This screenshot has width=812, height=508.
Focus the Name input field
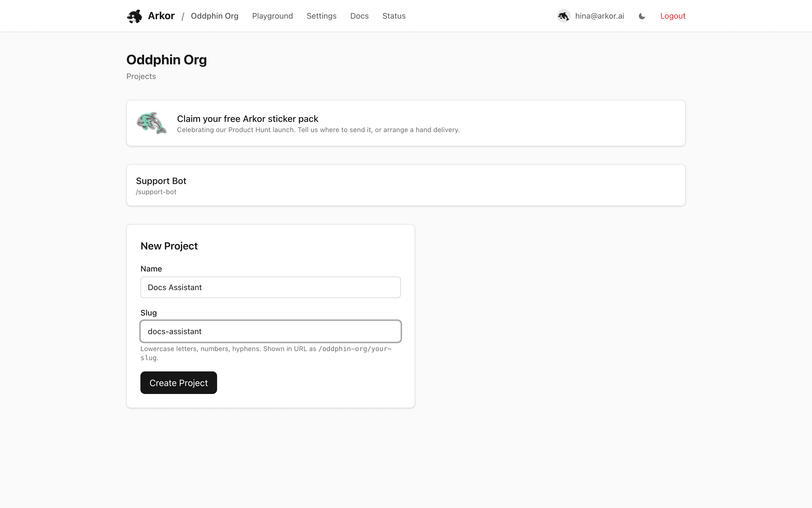click(270, 287)
